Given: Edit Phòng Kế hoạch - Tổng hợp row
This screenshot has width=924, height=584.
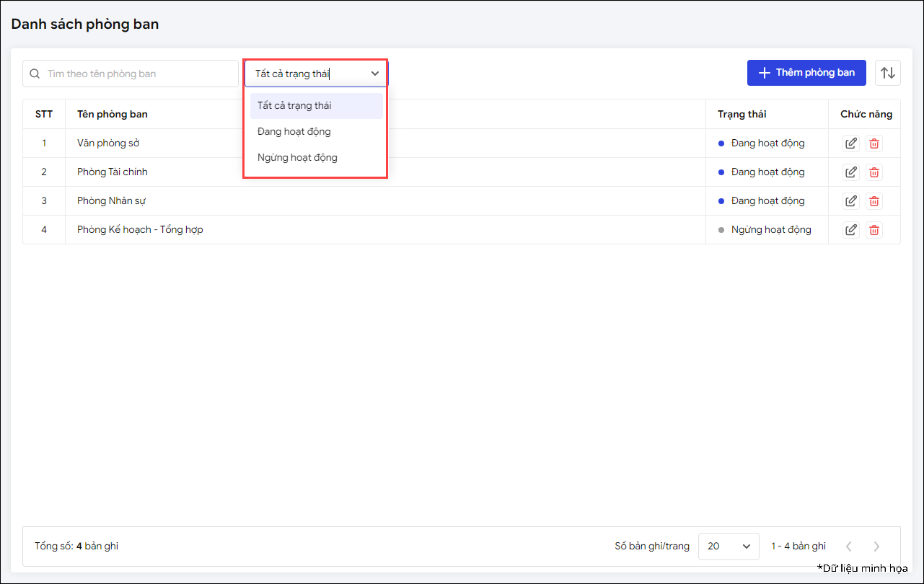Looking at the screenshot, I should [851, 230].
